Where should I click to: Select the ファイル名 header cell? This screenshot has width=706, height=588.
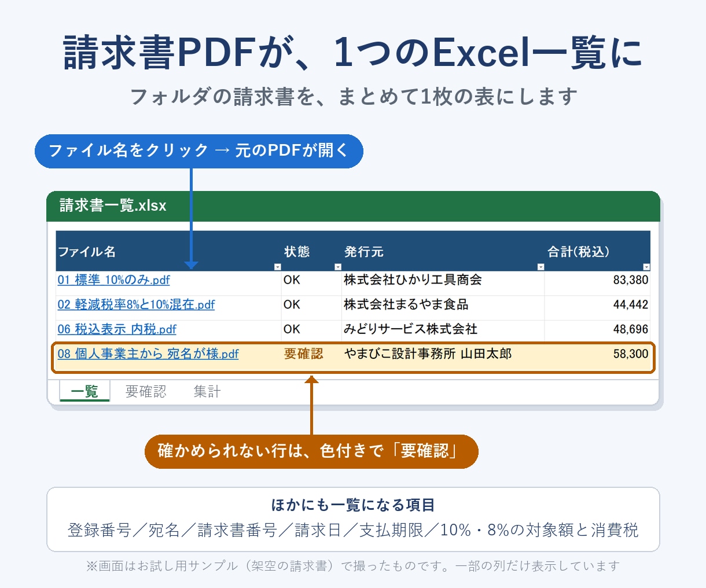(x=168, y=251)
